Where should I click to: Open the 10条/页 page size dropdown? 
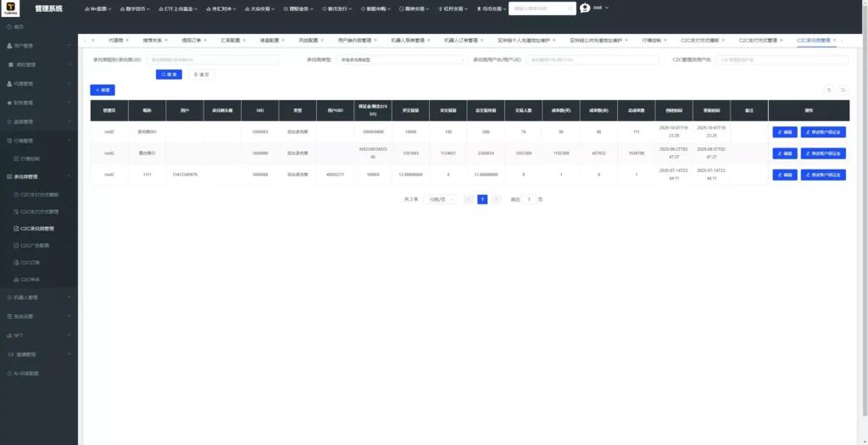click(440, 199)
